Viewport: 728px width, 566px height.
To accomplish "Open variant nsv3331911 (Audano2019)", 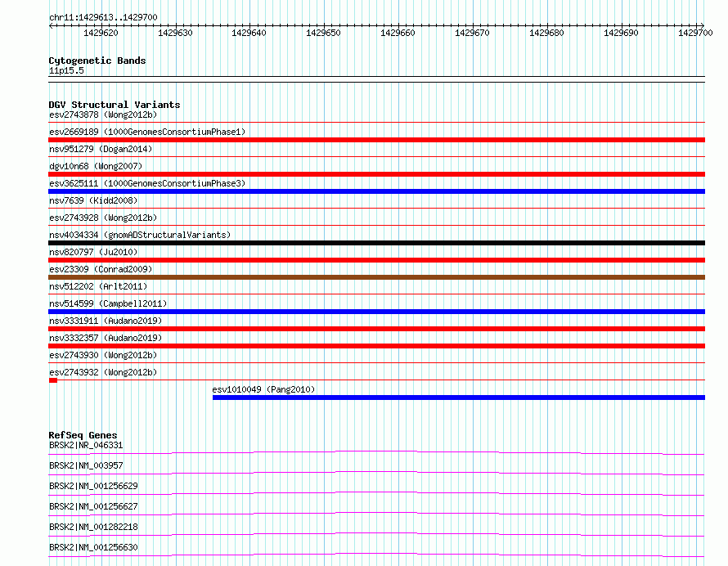I will point(106,321).
